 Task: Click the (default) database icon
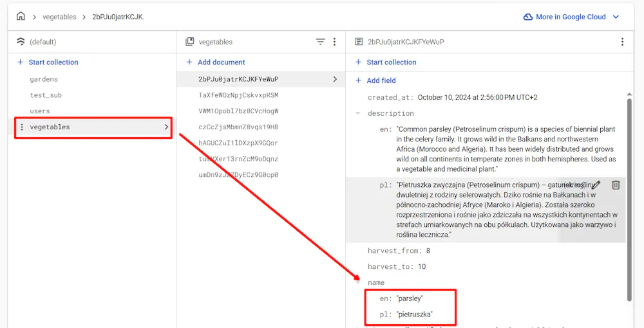(x=21, y=41)
